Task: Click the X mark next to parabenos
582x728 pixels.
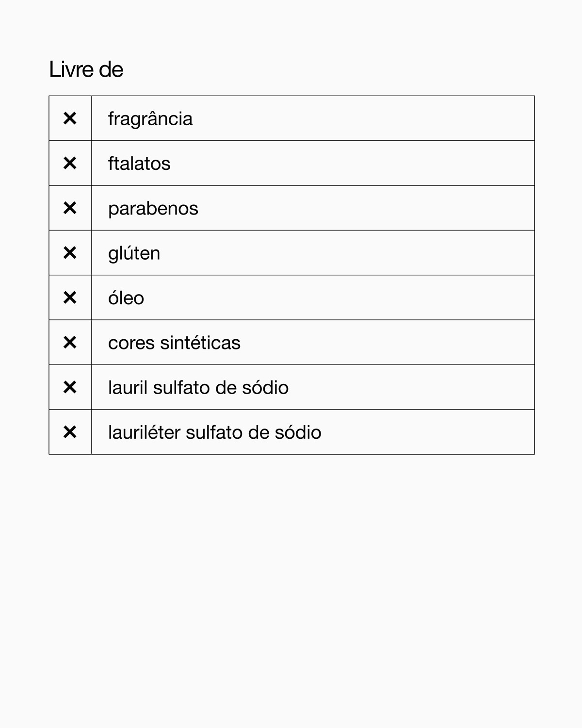Action: 70,208
